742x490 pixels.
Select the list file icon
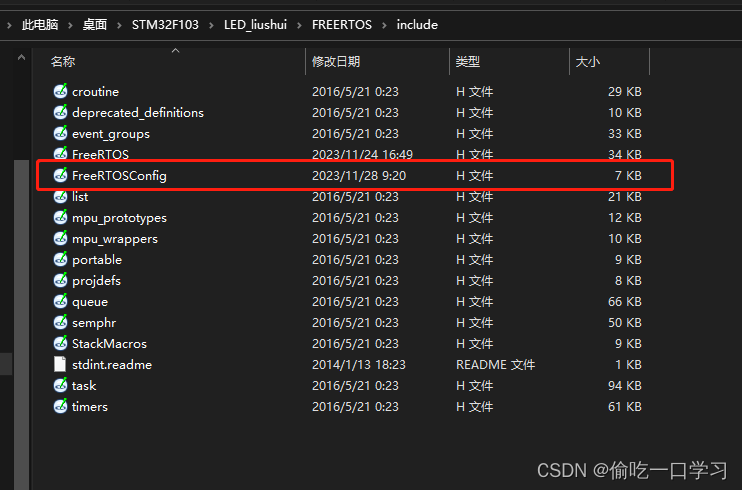point(60,196)
